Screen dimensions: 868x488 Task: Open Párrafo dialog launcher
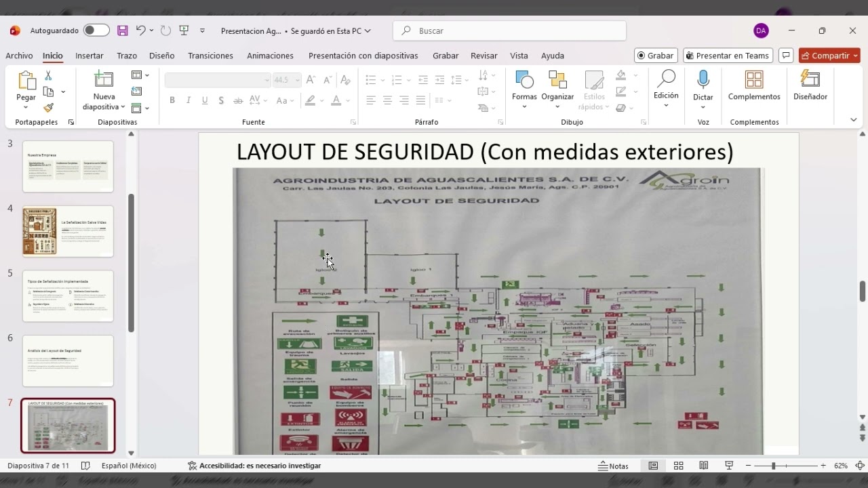click(x=500, y=122)
